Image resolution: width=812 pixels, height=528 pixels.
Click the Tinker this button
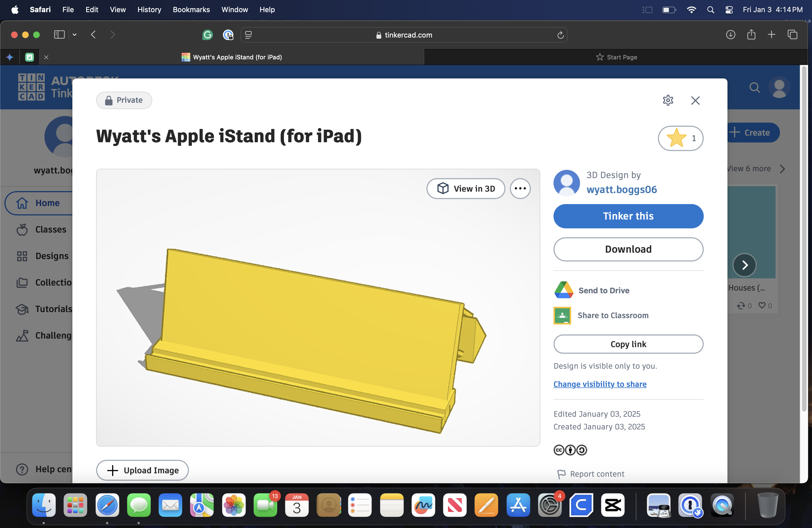(x=628, y=216)
